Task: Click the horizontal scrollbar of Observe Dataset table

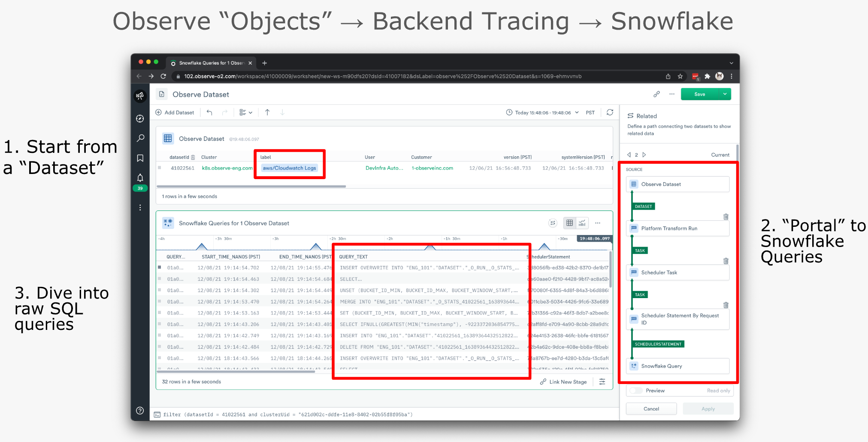Action: pyautogui.click(x=251, y=186)
